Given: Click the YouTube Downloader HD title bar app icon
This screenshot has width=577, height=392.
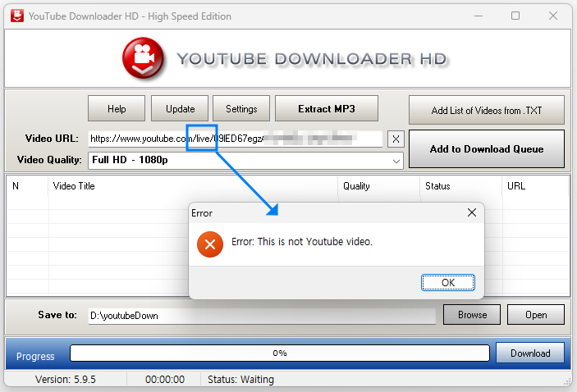Looking at the screenshot, I should pos(17,16).
